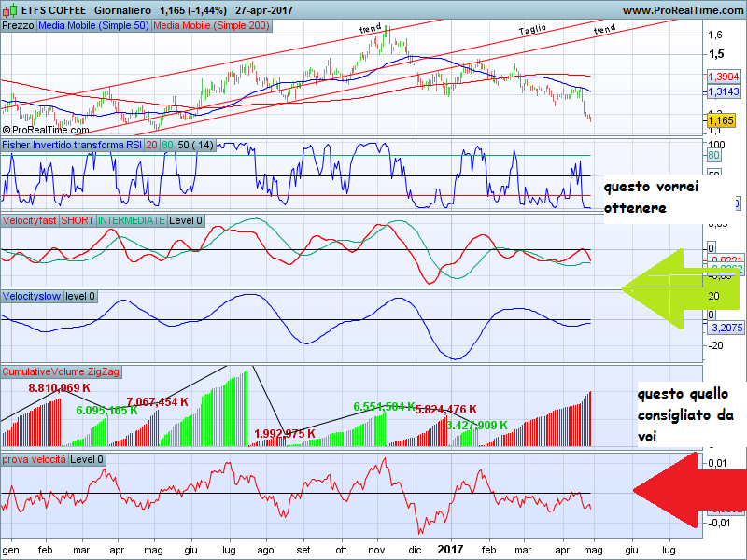The height and width of the screenshot is (560, 747).
Task: Click the set month marker on time axis
Action: coord(303,550)
